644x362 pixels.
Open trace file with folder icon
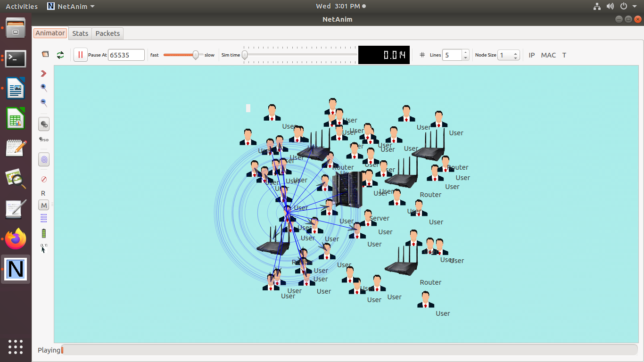[x=45, y=55]
